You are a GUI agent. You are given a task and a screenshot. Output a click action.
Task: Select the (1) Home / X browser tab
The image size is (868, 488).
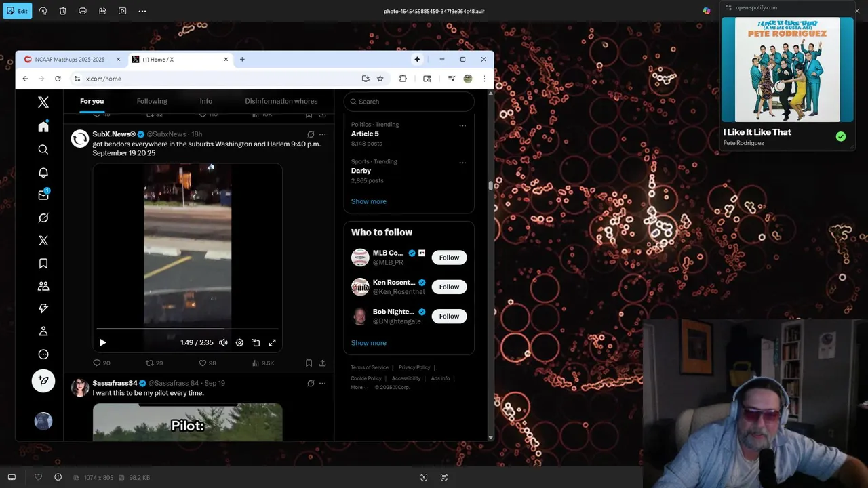180,60
